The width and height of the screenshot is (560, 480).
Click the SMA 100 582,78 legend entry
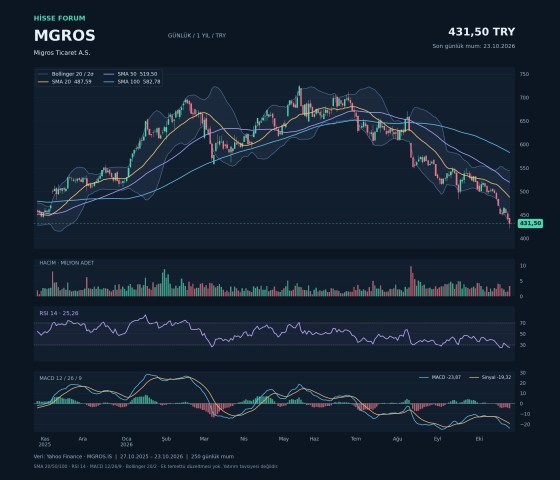[132, 82]
